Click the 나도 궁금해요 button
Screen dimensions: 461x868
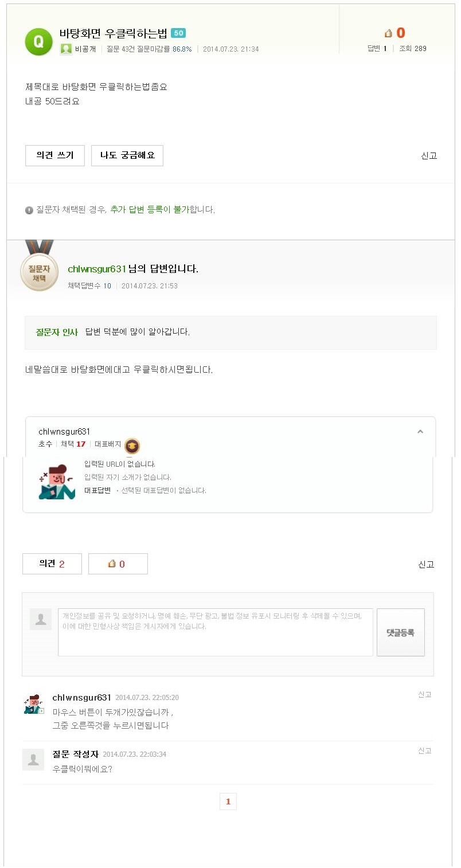click(127, 155)
